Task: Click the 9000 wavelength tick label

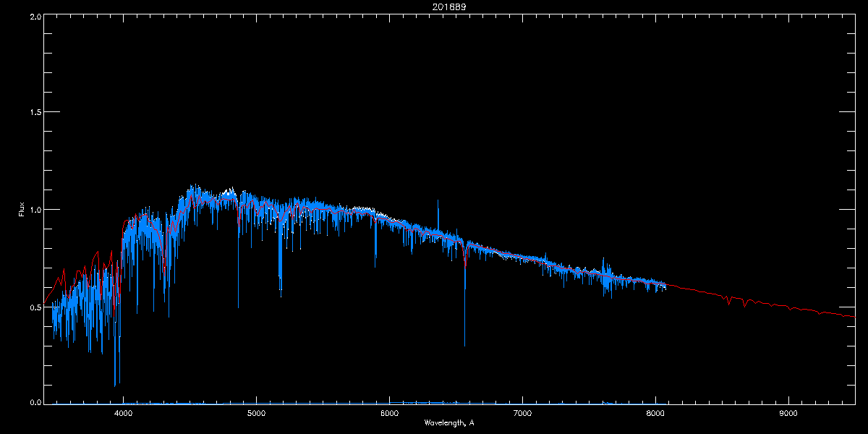Action: [788, 414]
